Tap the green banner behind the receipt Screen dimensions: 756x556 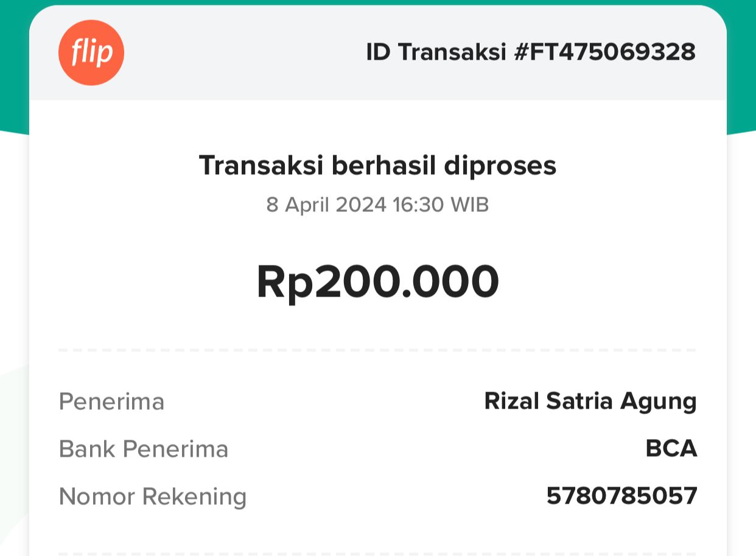tap(13, 61)
